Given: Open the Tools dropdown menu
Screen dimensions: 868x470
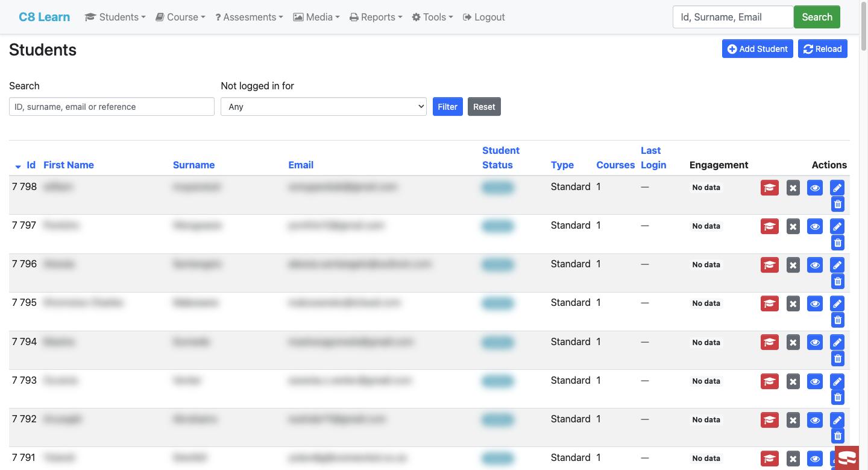Looking at the screenshot, I should point(432,17).
